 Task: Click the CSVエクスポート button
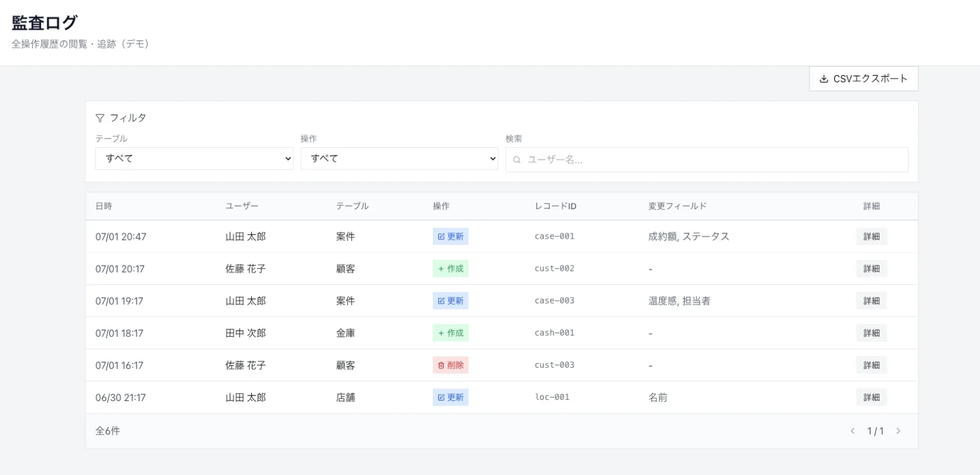(x=863, y=79)
